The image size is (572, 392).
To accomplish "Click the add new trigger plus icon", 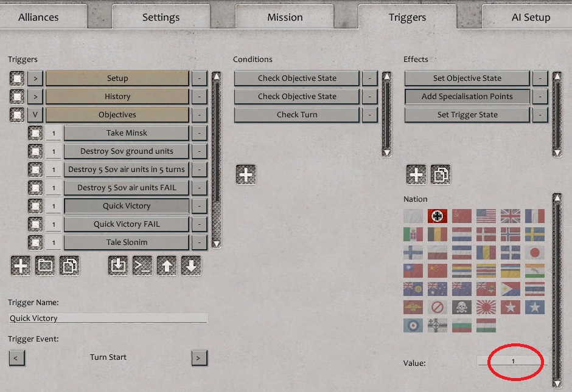I will pyautogui.click(x=21, y=266).
